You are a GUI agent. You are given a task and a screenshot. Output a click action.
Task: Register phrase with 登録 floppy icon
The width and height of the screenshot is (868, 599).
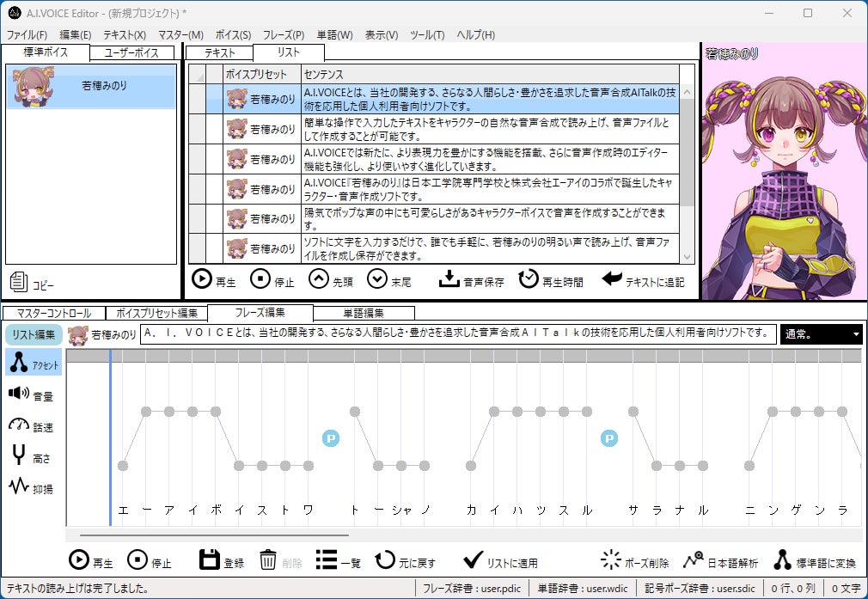[x=209, y=559]
